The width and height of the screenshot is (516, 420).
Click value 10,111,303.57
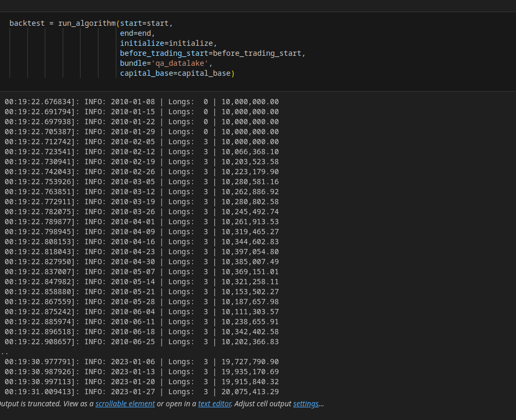250,312
